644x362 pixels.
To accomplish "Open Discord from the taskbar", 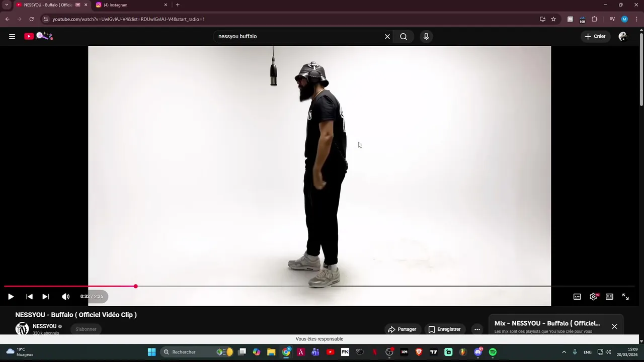I will 478,352.
